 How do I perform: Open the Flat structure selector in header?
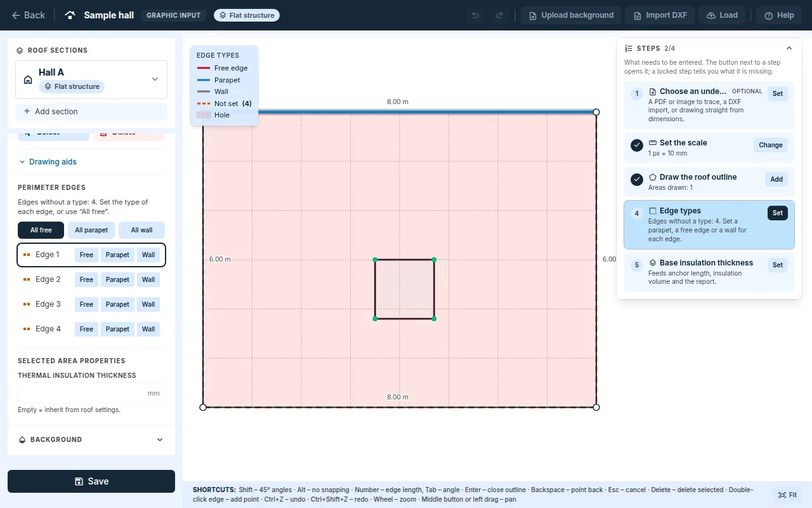(x=247, y=15)
